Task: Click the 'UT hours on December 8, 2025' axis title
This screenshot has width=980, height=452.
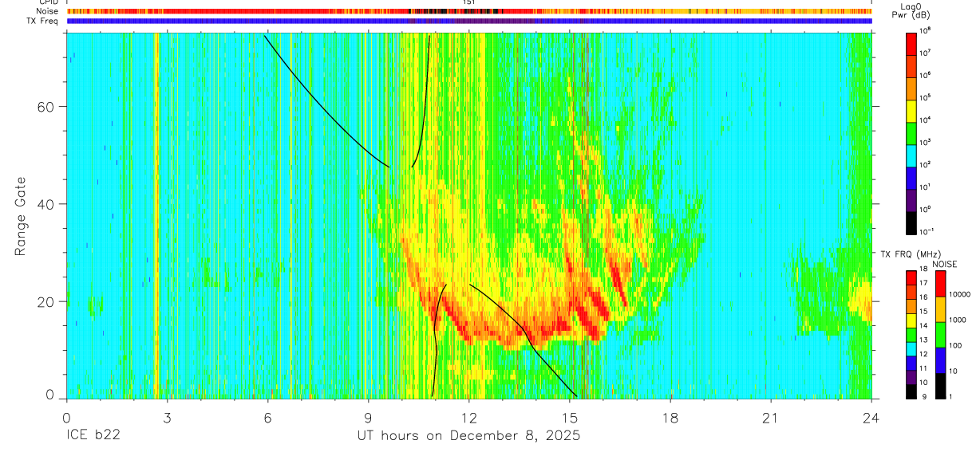Action: click(x=468, y=436)
